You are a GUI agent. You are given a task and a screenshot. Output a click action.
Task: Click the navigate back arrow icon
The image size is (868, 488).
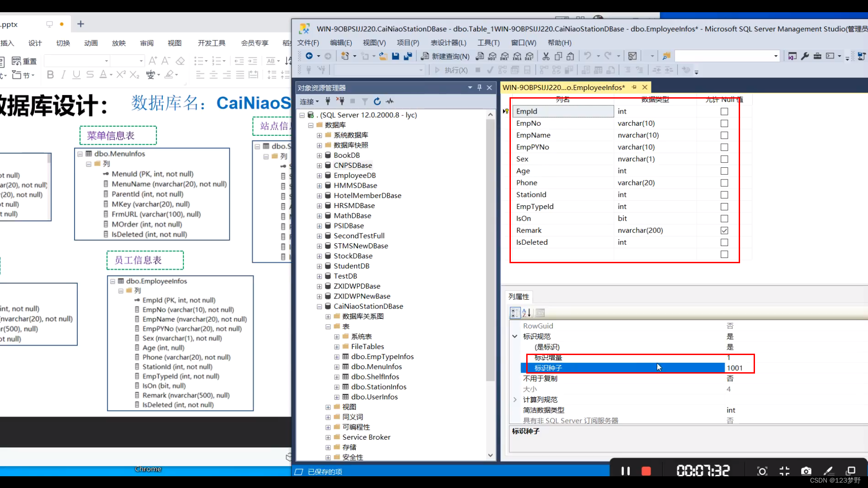(x=309, y=56)
